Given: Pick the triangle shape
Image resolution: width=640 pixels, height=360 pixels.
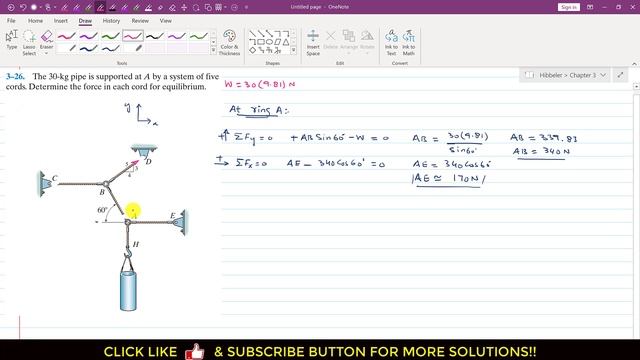Looking at the screenshot, I should pos(286,42).
